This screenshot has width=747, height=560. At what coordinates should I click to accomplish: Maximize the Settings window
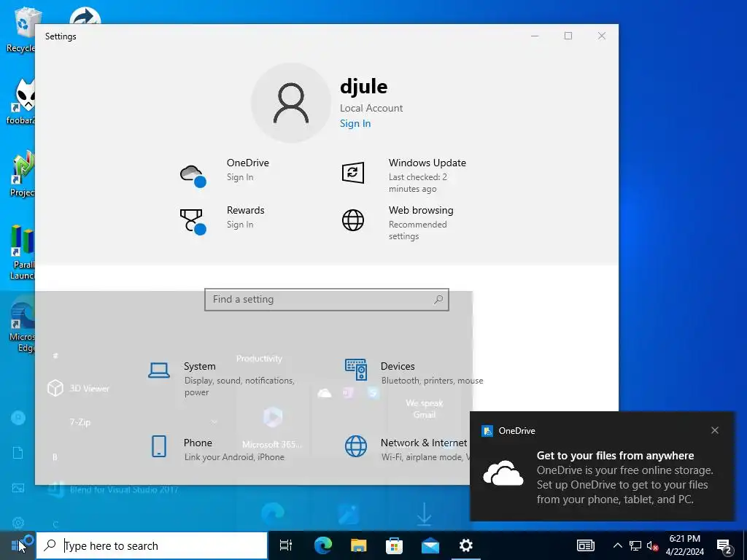coord(568,36)
